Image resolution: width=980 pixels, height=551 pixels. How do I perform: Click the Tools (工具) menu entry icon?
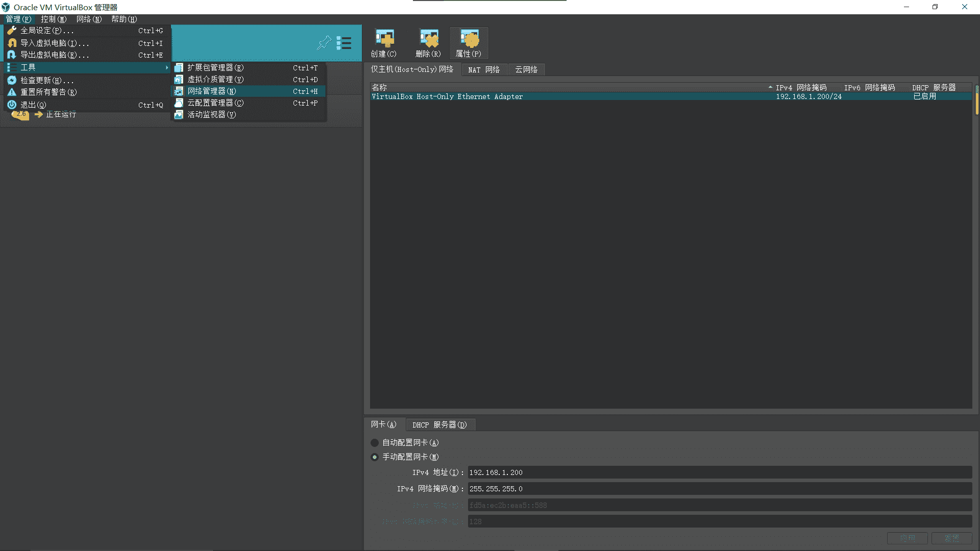point(12,67)
